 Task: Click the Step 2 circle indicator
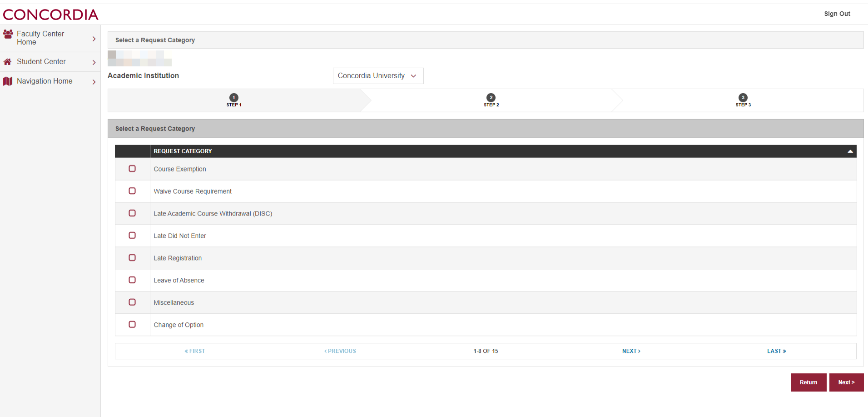click(491, 98)
